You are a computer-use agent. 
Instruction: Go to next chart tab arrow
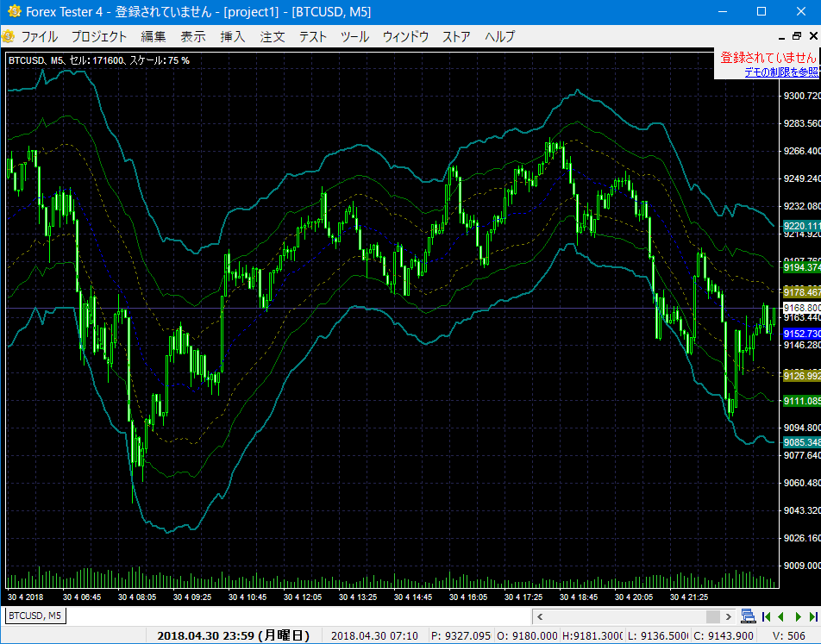click(798, 616)
